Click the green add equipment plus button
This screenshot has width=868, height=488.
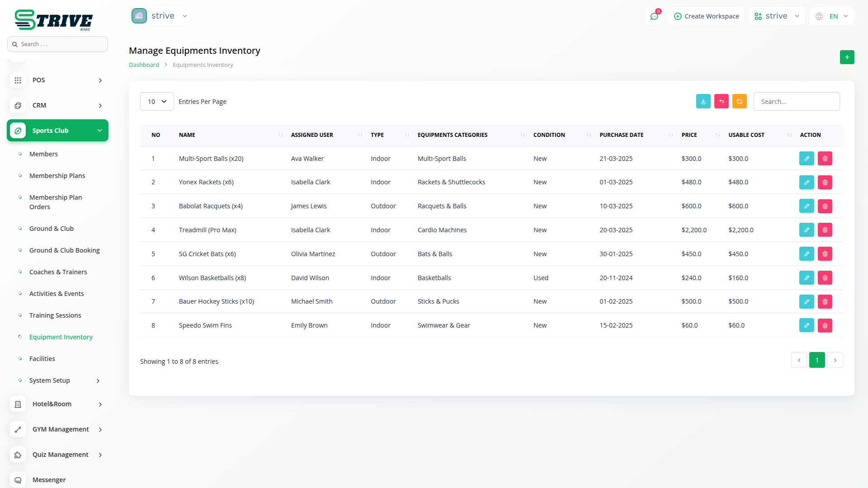847,57
